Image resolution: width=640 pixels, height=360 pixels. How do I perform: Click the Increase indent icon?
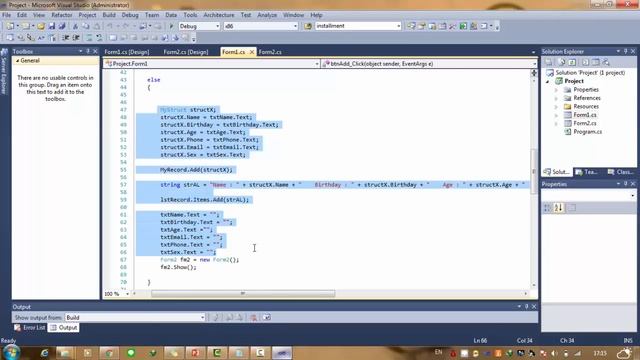click(76, 38)
